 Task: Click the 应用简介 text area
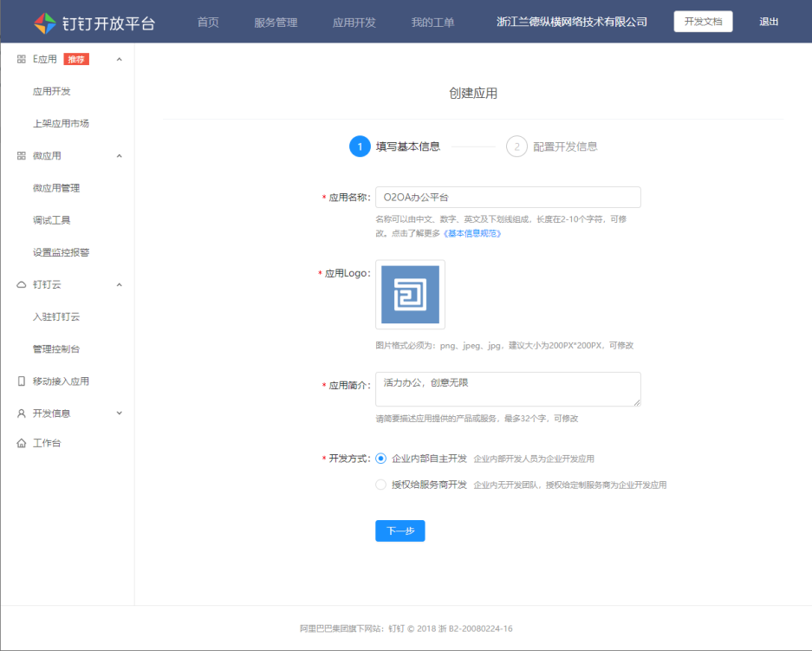click(508, 389)
